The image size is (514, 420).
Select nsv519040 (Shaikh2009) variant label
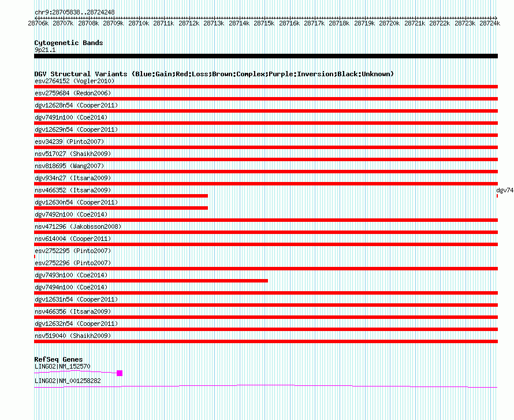tap(73, 336)
